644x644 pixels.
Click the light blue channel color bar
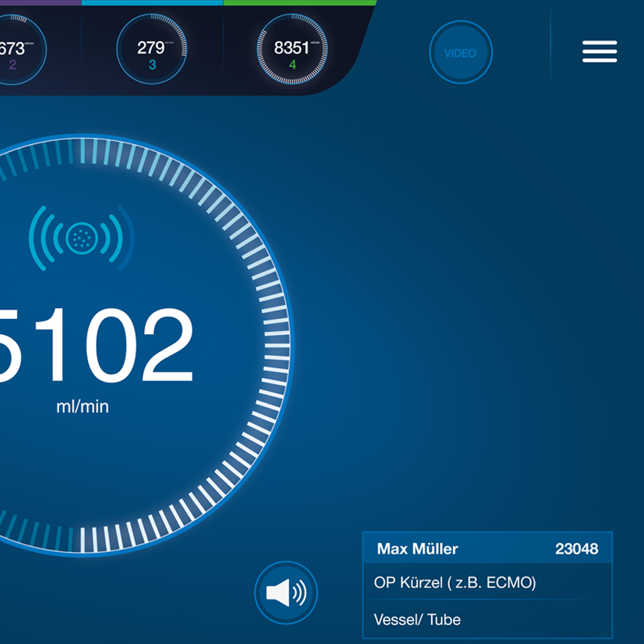point(152,2)
